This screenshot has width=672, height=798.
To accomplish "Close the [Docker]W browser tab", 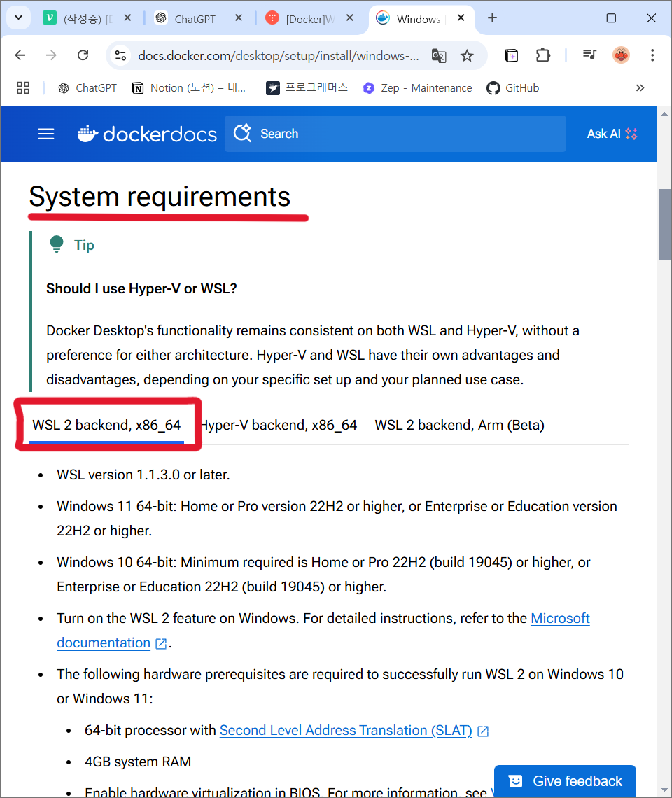I will pyautogui.click(x=350, y=17).
